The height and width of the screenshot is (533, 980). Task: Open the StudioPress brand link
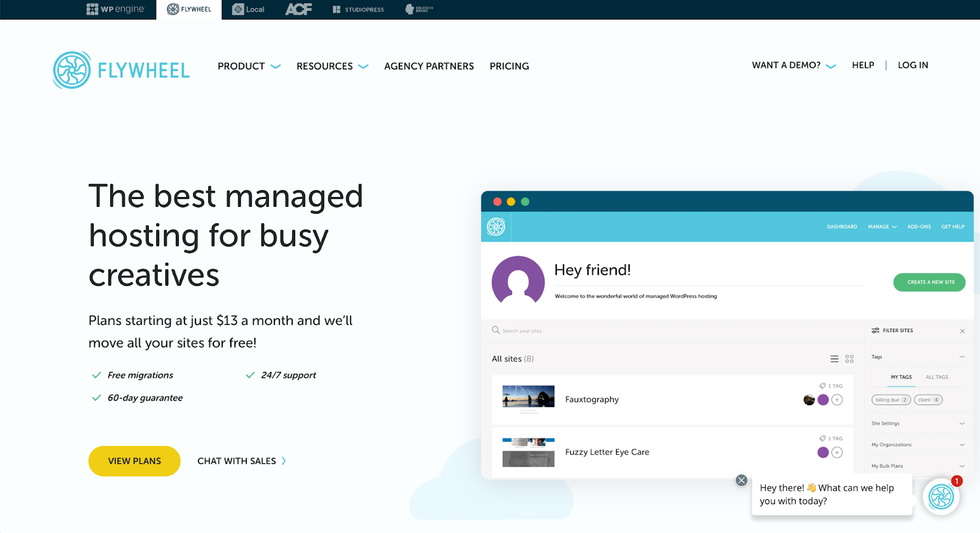[358, 9]
